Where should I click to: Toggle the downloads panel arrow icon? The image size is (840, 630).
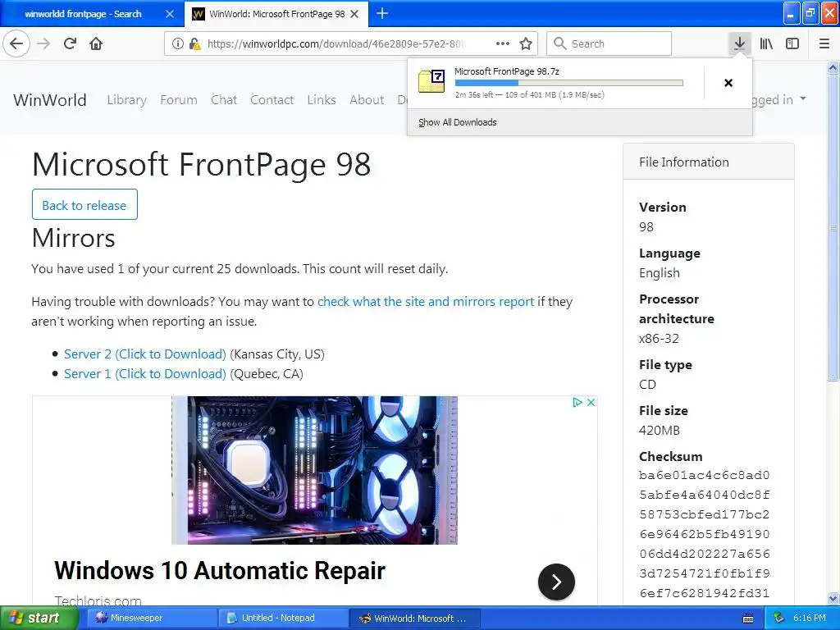(x=739, y=43)
